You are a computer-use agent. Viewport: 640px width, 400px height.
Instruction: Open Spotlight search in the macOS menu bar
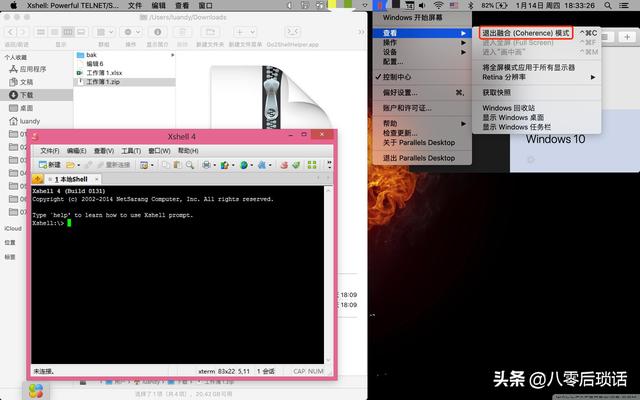pos(608,5)
